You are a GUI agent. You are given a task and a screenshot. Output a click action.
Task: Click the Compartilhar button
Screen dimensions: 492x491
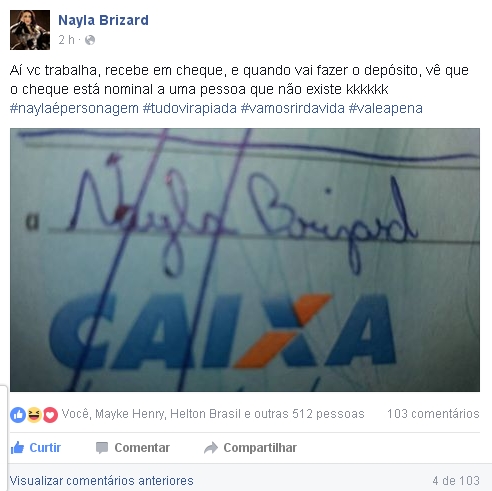(250, 448)
